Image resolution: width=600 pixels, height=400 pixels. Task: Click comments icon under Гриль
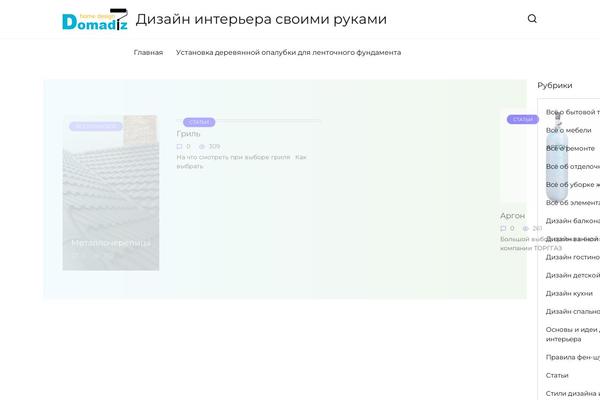tap(179, 146)
